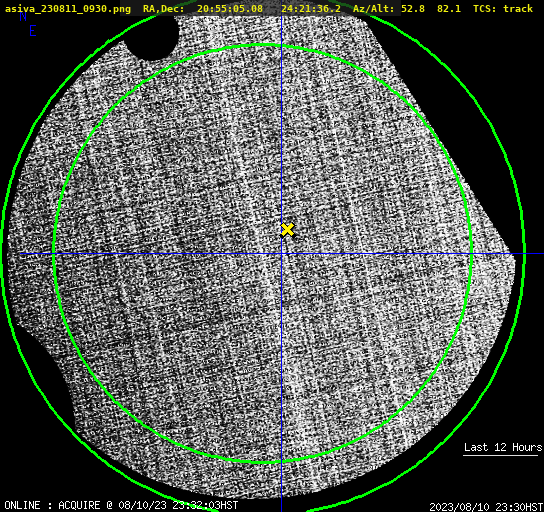This screenshot has width=544, height=512.
Task: Click the RA,Dec label in header
Action: (x=163, y=8)
